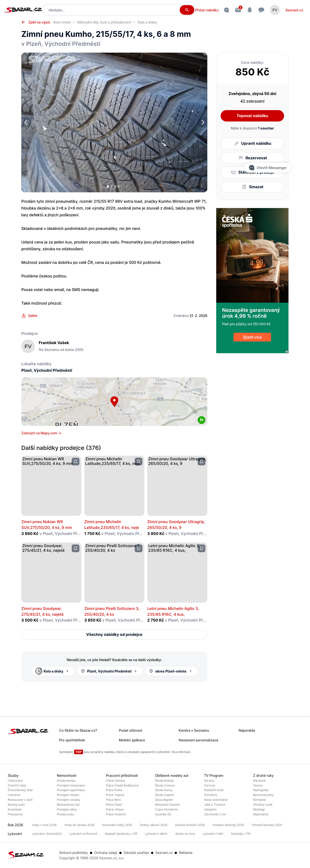Bookmark the Pirelli Sottozero 3 offer

point(138,548)
